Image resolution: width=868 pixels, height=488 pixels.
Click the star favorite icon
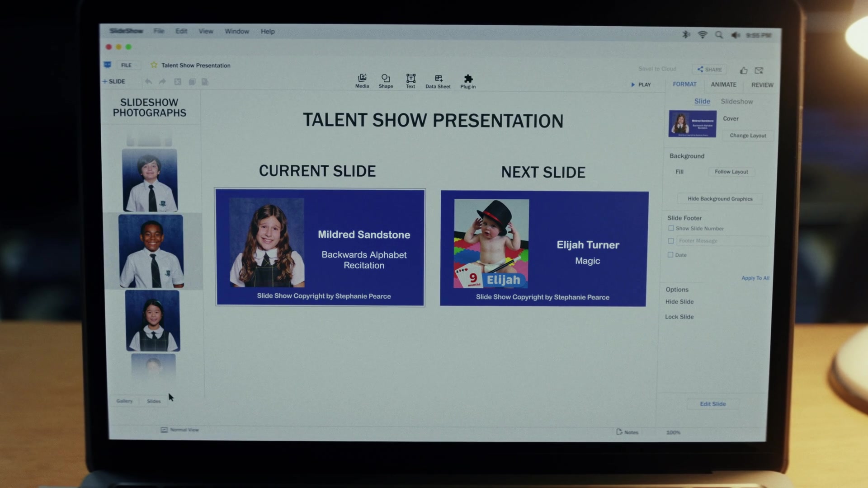[154, 65]
